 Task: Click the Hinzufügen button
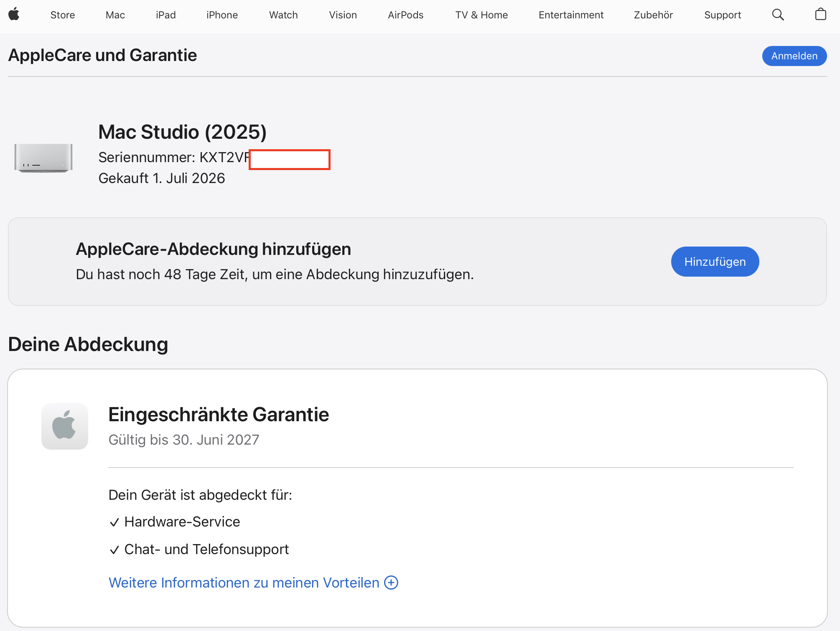[715, 262]
